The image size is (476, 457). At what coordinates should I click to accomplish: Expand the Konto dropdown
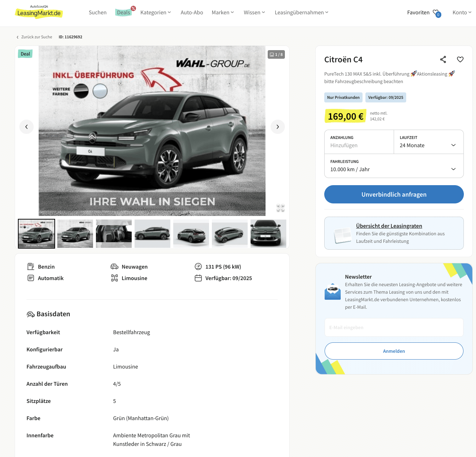pyautogui.click(x=462, y=13)
